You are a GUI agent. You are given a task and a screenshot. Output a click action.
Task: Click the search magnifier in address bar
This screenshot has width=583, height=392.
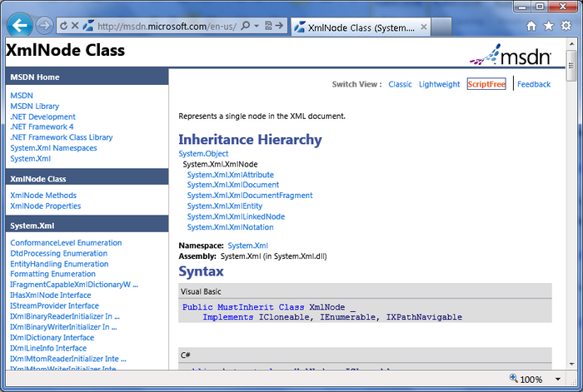(246, 26)
